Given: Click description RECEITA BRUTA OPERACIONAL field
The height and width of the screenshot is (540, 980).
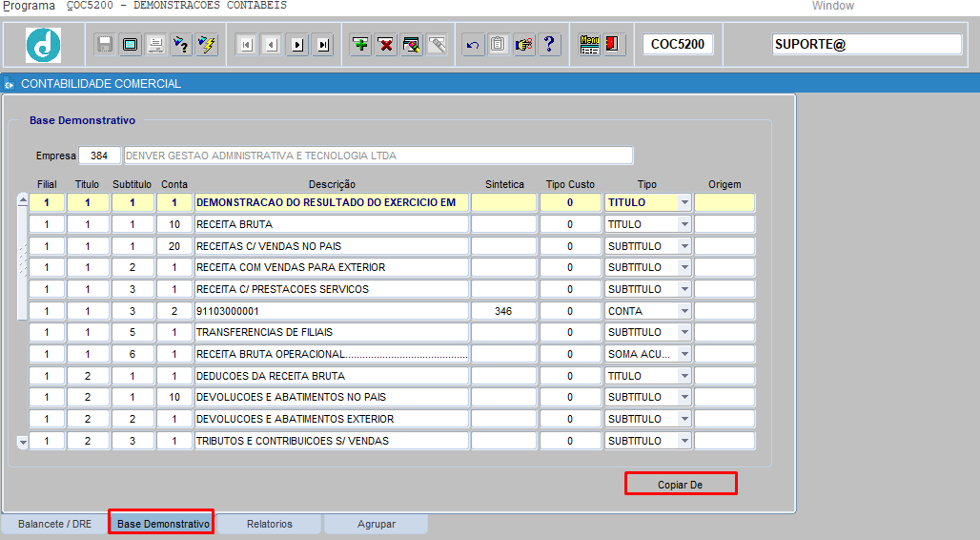Looking at the screenshot, I should point(331,354).
